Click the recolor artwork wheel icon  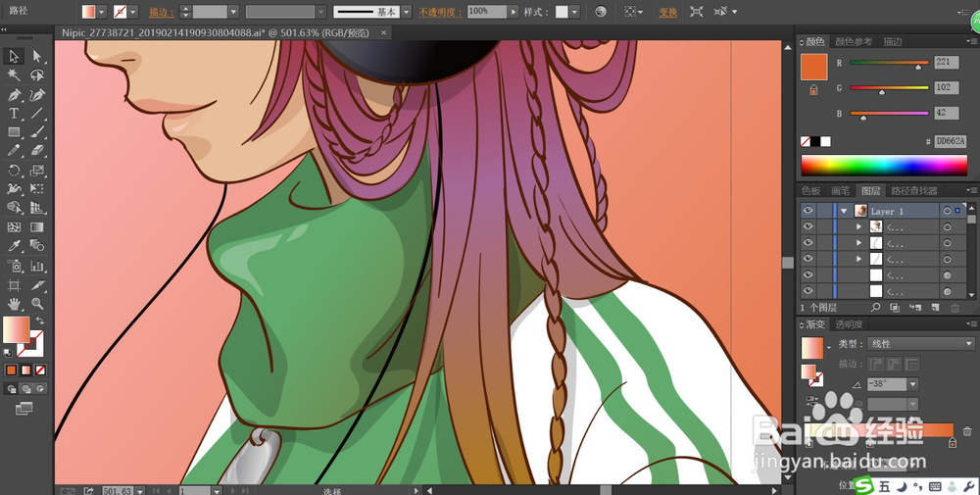[601, 11]
